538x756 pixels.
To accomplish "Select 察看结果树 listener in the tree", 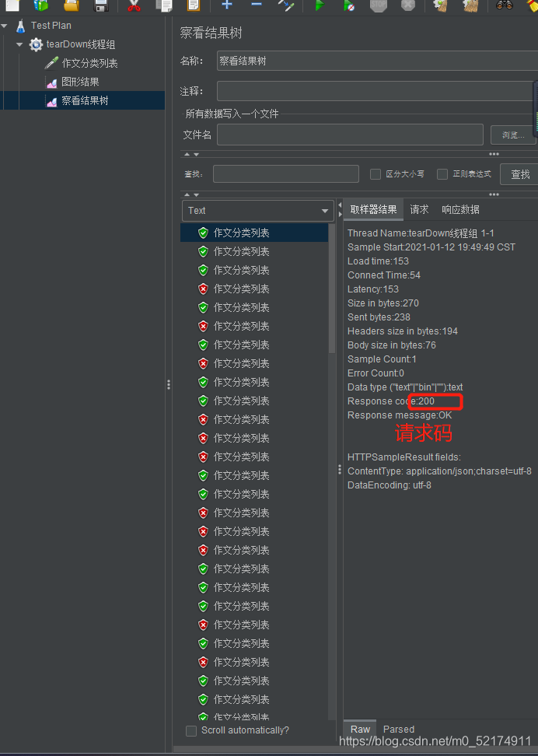I will click(x=85, y=101).
